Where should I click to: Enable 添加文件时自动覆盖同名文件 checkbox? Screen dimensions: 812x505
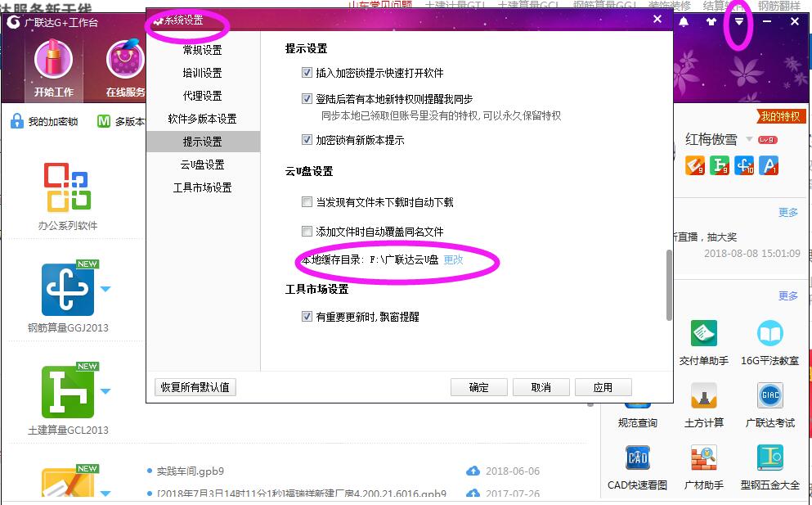(x=307, y=232)
